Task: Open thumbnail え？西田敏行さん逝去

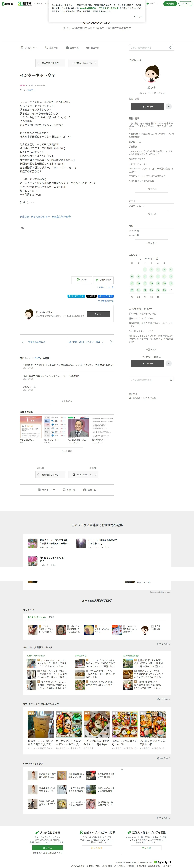Action: [79, 427]
